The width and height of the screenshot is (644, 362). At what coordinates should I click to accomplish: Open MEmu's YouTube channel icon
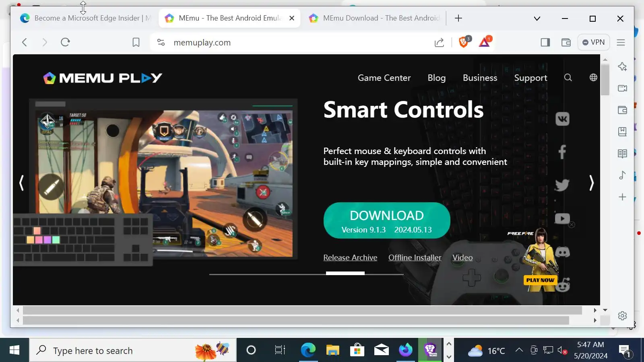coord(562,218)
